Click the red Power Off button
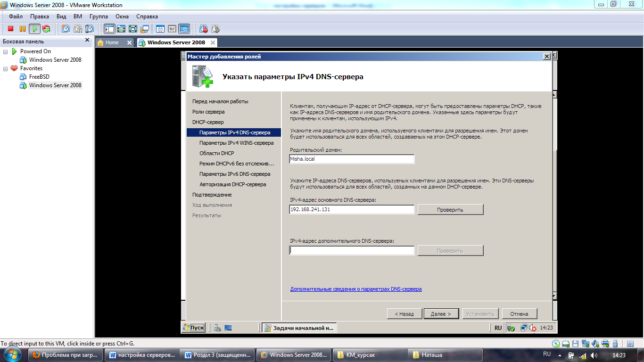This screenshot has width=644, height=362. [x=10, y=29]
